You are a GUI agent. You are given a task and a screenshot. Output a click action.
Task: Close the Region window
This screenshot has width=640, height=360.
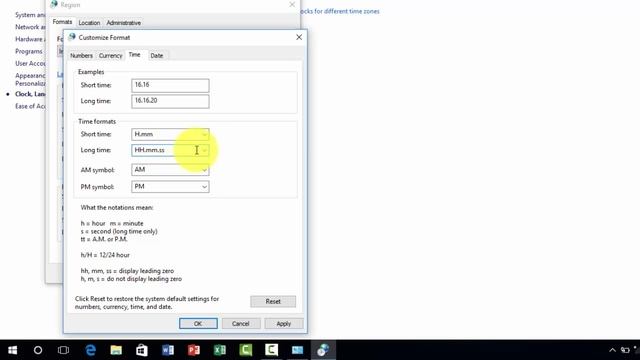(292, 4)
